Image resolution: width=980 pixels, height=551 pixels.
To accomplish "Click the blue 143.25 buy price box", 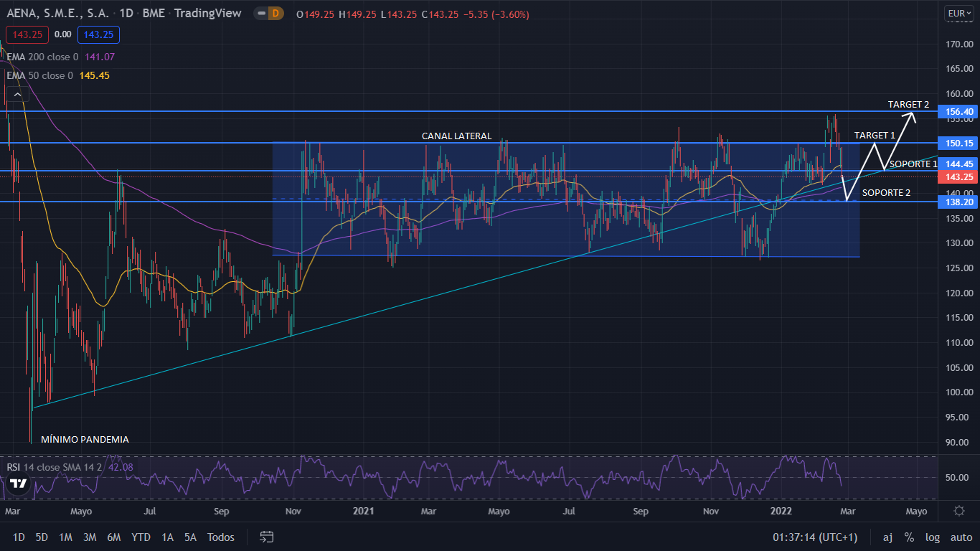I will coord(99,34).
